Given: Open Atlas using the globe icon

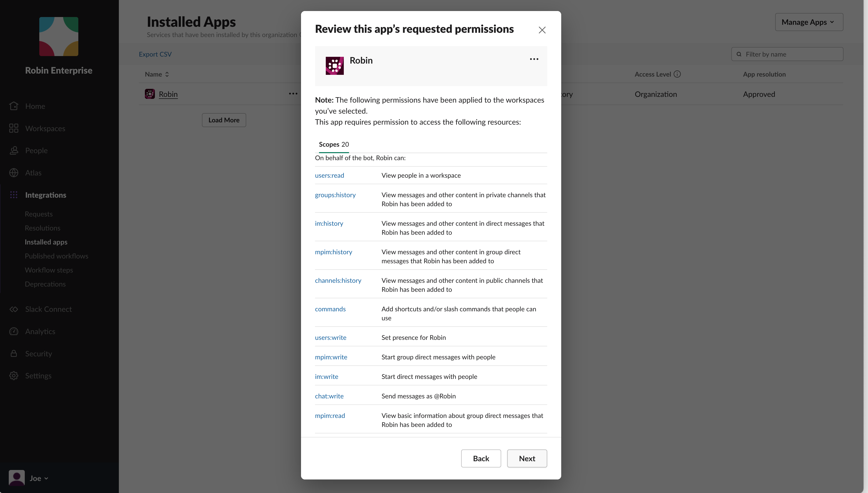Looking at the screenshot, I should [14, 173].
